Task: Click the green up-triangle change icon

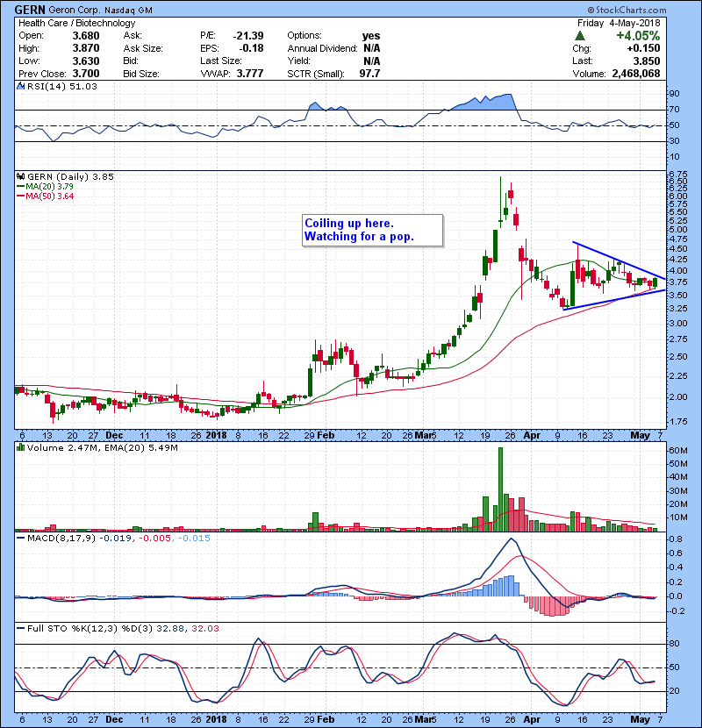Action: point(580,36)
